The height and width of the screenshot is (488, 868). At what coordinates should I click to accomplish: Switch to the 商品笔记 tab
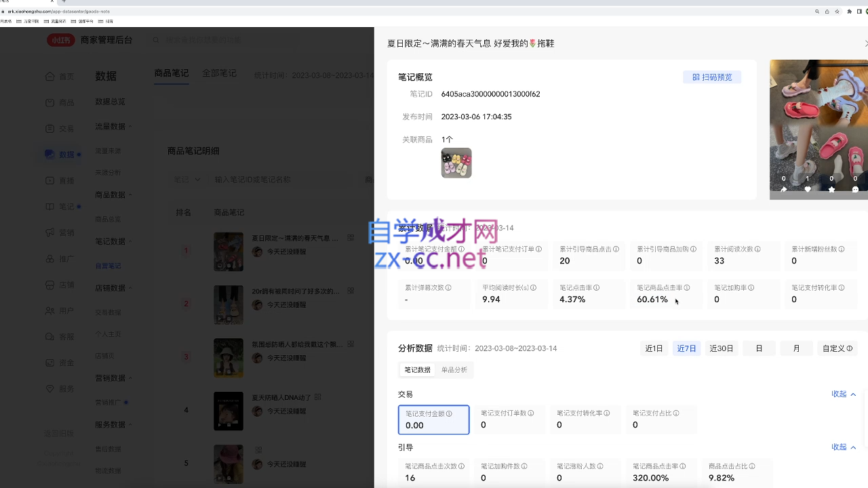click(x=172, y=73)
